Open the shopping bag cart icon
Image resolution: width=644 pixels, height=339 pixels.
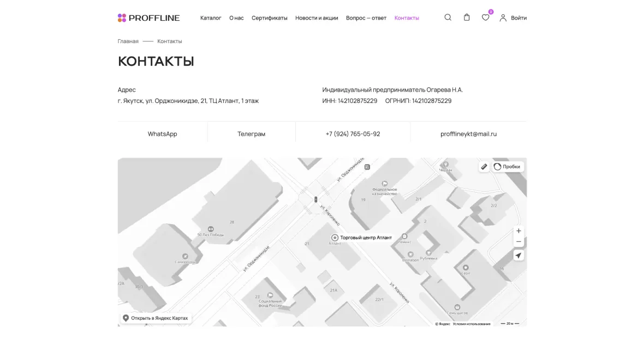(467, 17)
